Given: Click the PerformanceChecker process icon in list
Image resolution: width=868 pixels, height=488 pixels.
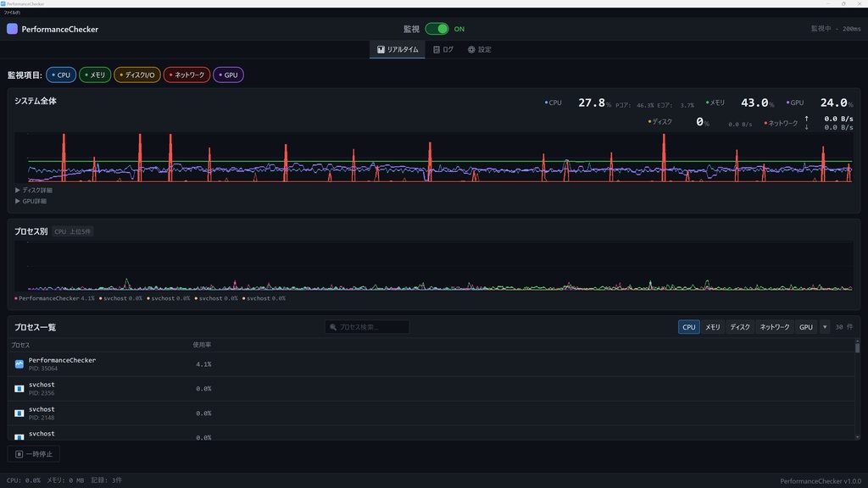Looking at the screenshot, I should [x=19, y=364].
